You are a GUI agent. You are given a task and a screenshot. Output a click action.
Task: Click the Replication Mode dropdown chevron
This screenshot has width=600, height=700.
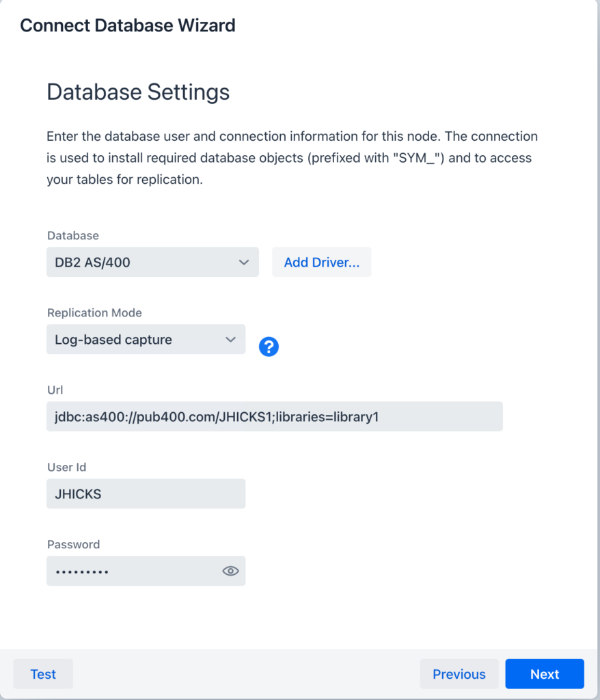click(x=232, y=339)
